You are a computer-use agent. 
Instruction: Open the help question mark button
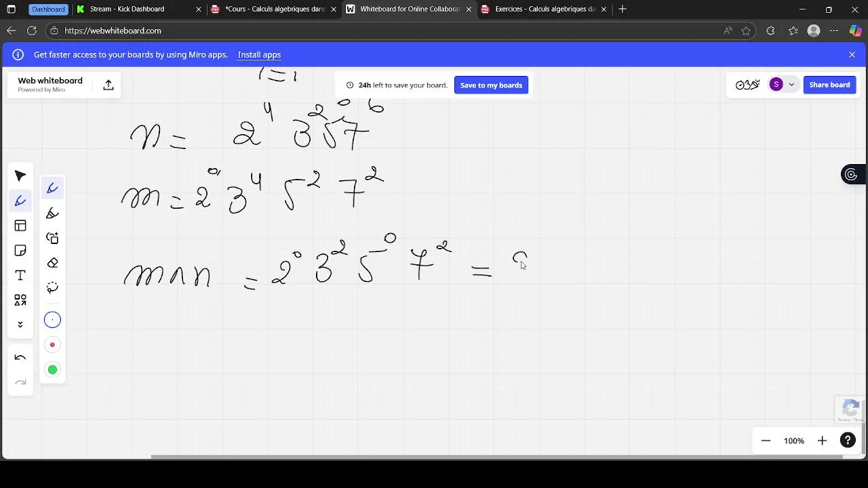(x=848, y=441)
